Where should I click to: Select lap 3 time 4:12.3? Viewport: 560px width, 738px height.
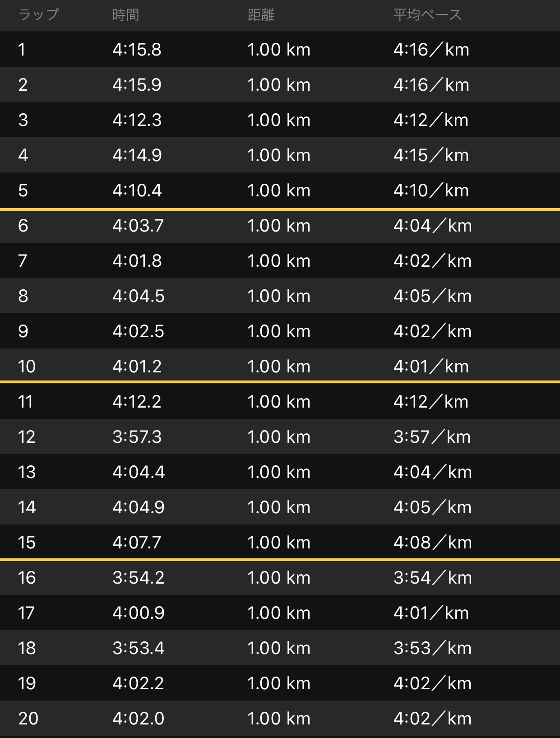(137, 120)
